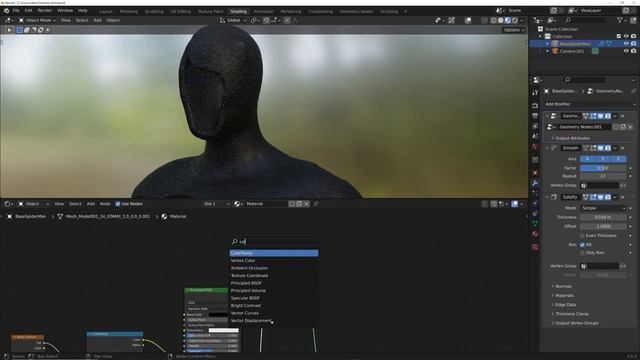Open the Tool settings tab in Properties
640x360 pixels.
[x=535, y=93]
